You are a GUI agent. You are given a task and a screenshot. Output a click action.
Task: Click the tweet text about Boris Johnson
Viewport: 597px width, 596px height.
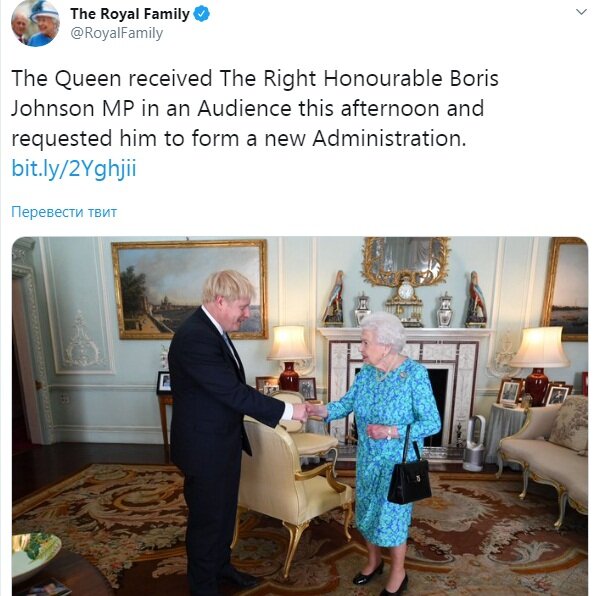255,108
